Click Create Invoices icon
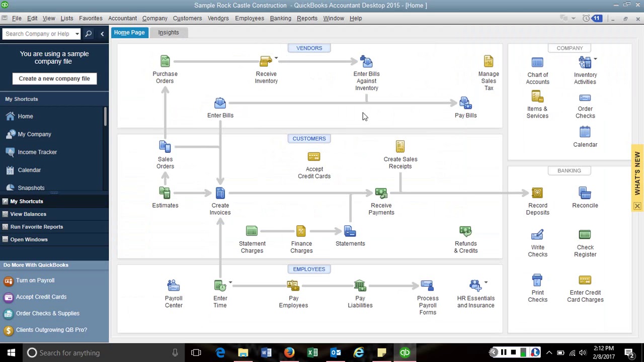Screen dimensions: 644x362 coord(220,193)
